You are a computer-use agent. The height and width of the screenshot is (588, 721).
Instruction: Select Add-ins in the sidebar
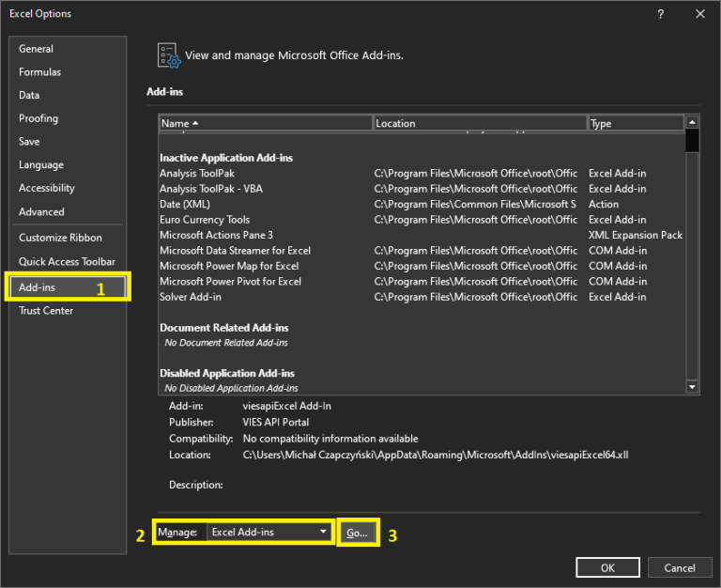click(38, 287)
